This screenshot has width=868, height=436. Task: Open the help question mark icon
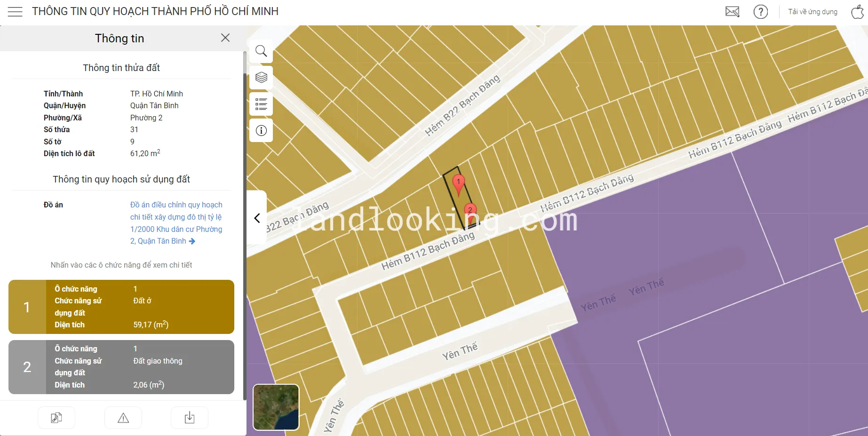(760, 12)
